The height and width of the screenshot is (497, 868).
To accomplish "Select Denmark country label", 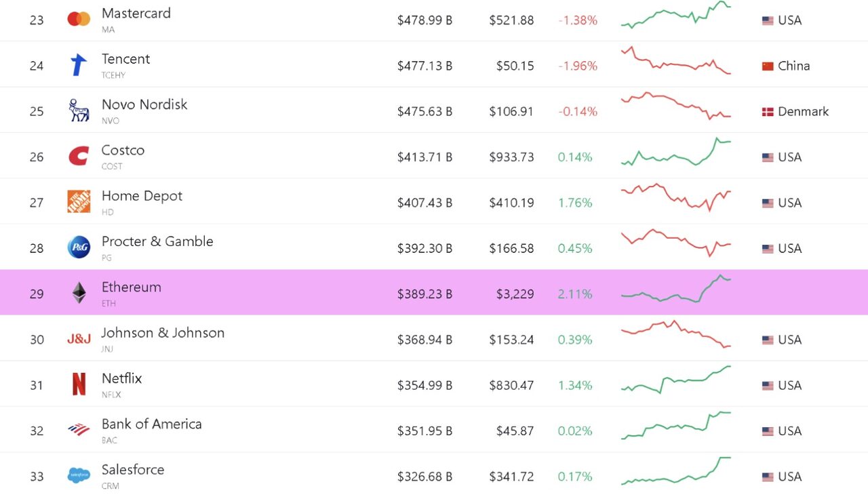I will (803, 112).
